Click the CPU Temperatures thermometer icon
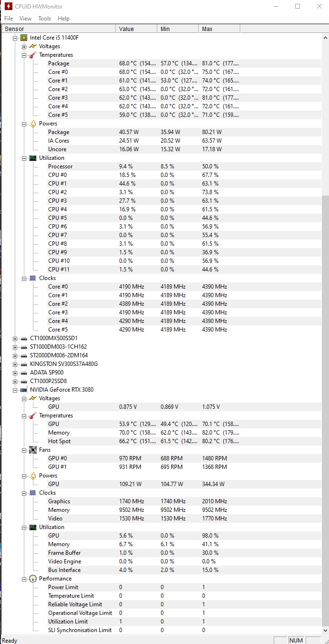The height and width of the screenshot is (644, 329). (32, 55)
